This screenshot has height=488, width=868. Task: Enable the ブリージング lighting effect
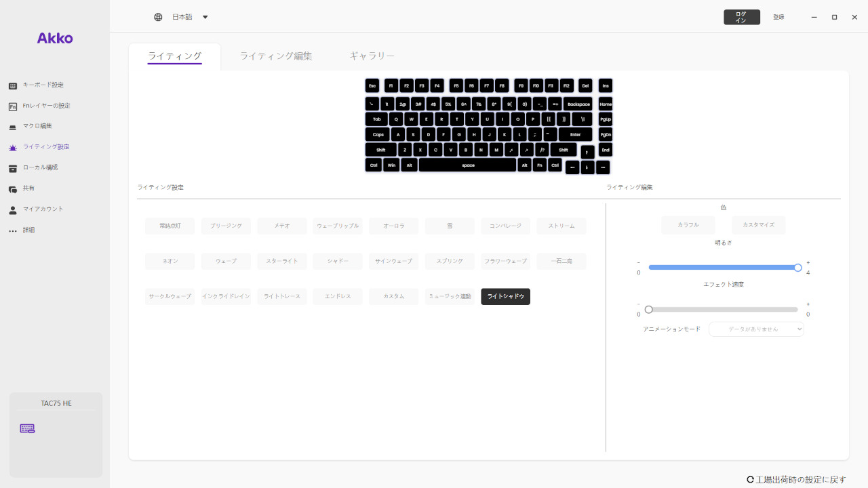tap(226, 226)
